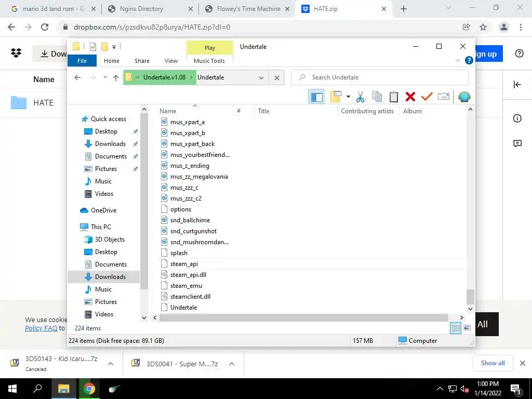This screenshot has height=399, width=532.
Task: Open recent locations dropdown arrow
Action: [x=105, y=77]
